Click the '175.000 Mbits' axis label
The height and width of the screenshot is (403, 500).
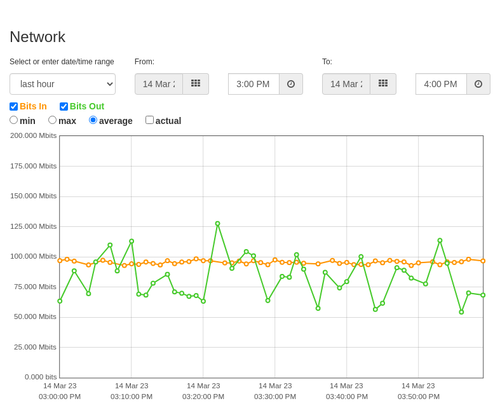coord(33,166)
